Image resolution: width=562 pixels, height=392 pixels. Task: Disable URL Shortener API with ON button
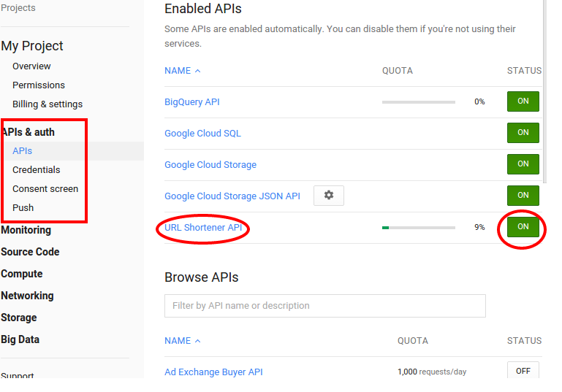[523, 226]
